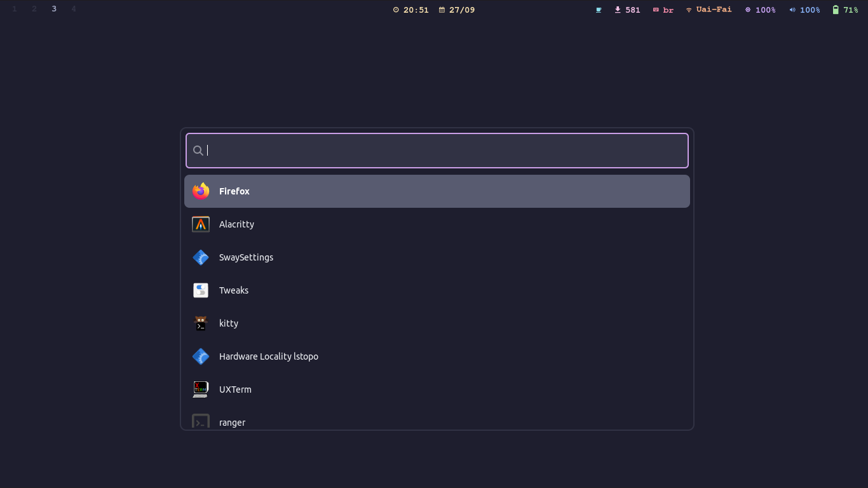Switch to workspace 1
Image resolution: width=868 pixels, height=488 pixels.
pyautogui.click(x=14, y=9)
